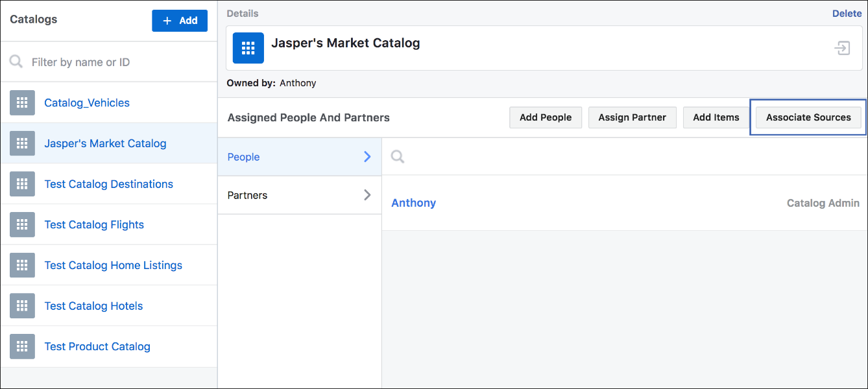Click the Jasper's Market Catalog title
Viewport: 868px width, 389px height.
(x=345, y=43)
